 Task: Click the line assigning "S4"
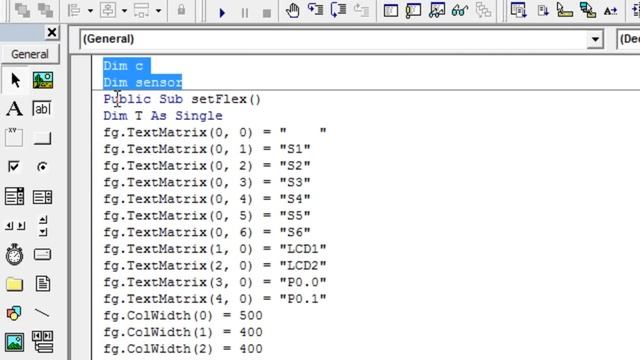pyautogui.click(x=207, y=199)
